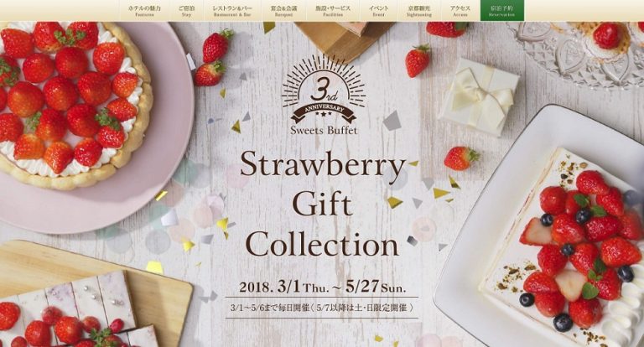Select the イベント Event menu item

pos(379,11)
